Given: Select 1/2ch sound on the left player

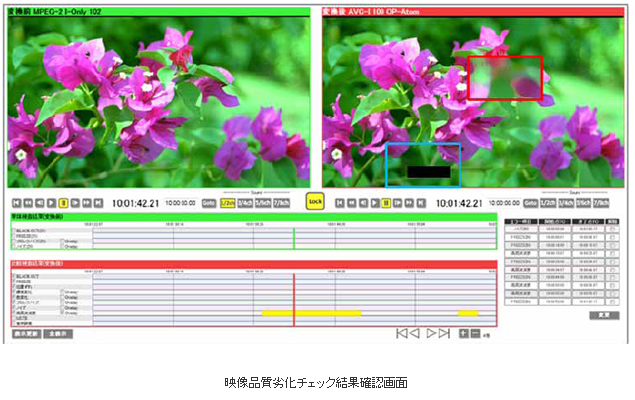Looking at the screenshot, I should (228, 203).
